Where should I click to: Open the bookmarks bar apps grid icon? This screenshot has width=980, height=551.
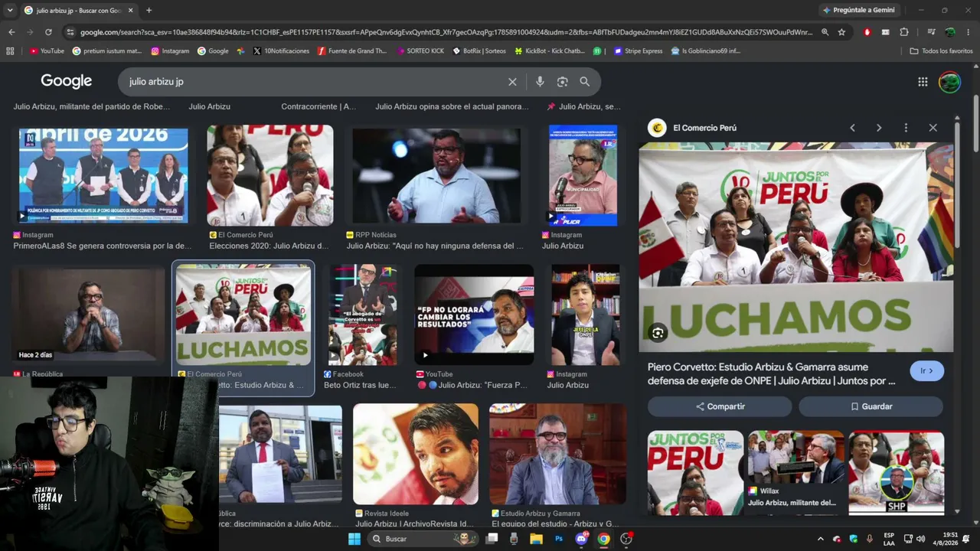tap(10, 51)
